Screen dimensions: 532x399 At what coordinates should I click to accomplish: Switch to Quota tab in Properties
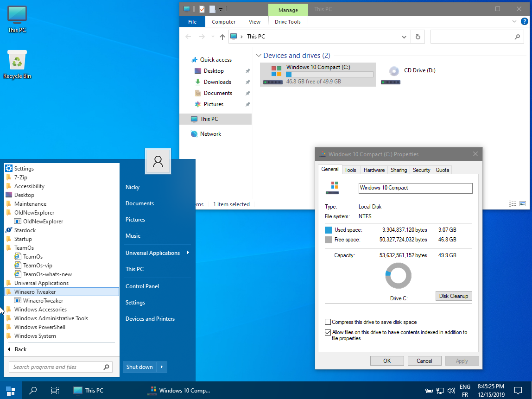[x=443, y=170]
